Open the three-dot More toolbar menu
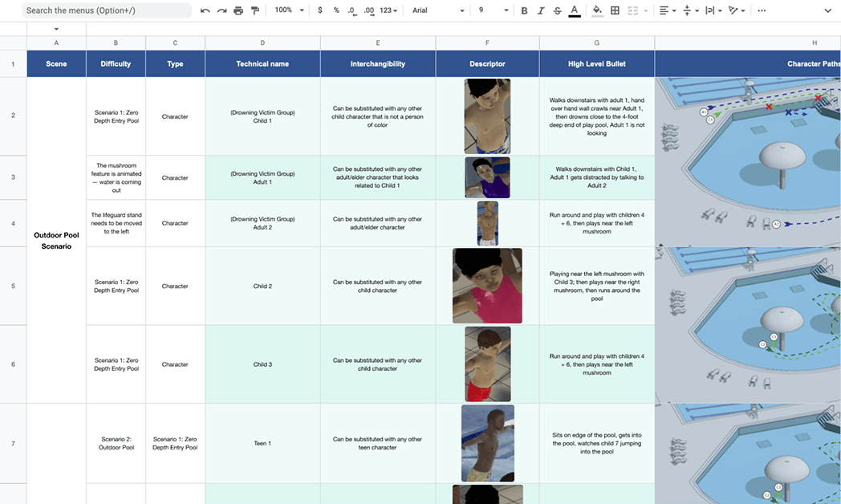Viewport: 841px width, 504px height. coord(762,10)
